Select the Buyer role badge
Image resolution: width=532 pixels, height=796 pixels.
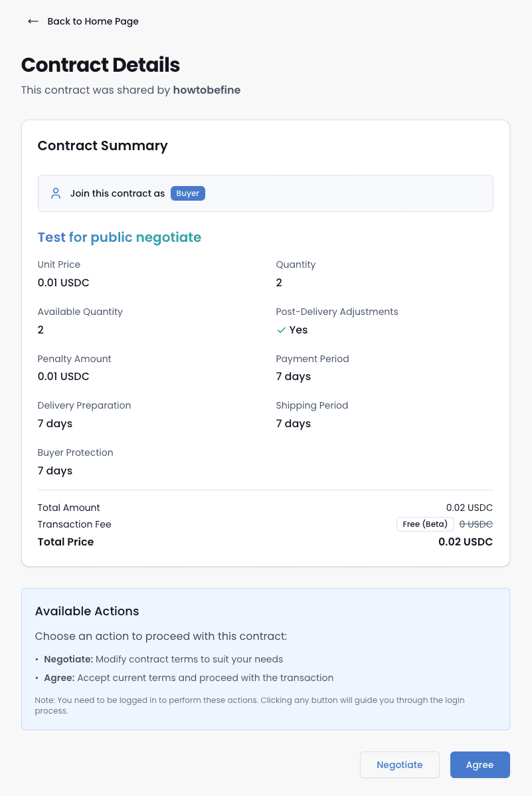click(x=187, y=193)
